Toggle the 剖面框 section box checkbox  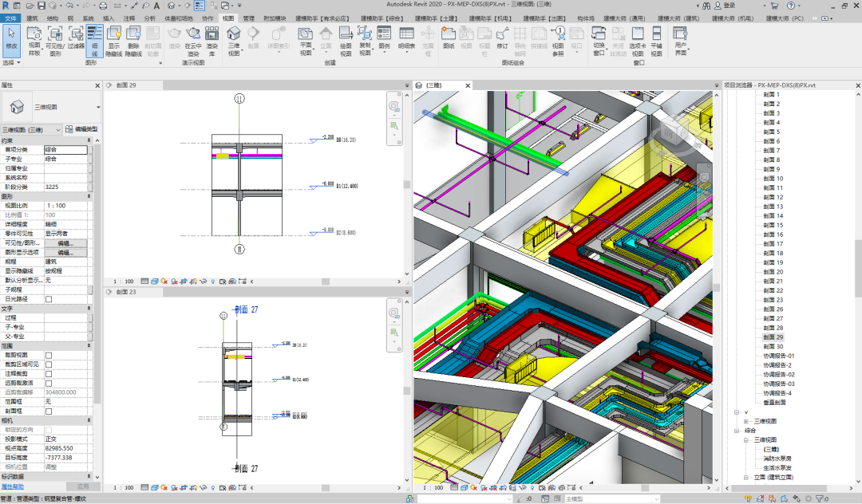coord(49,411)
